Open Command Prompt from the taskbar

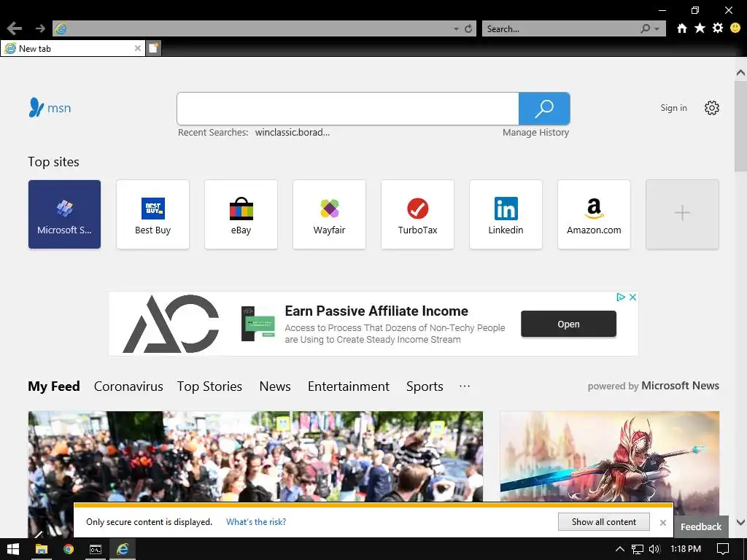tap(96, 549)
